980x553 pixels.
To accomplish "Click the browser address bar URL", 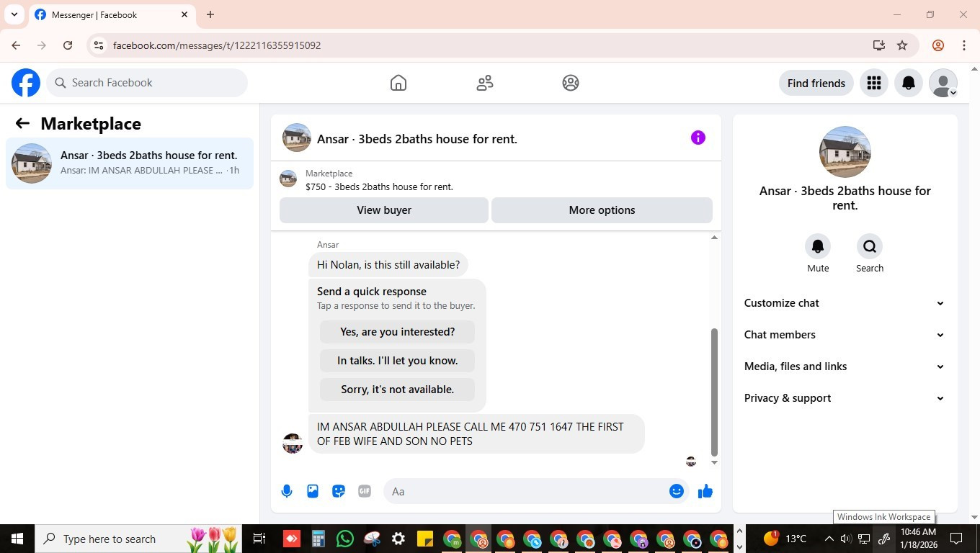I will pyautogui.click(x=217, y=45).
